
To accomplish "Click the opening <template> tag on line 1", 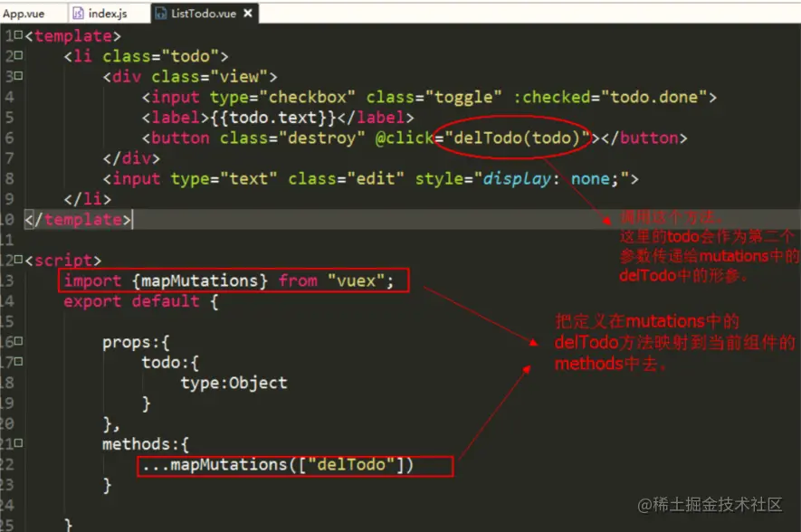I will (73, 36).
